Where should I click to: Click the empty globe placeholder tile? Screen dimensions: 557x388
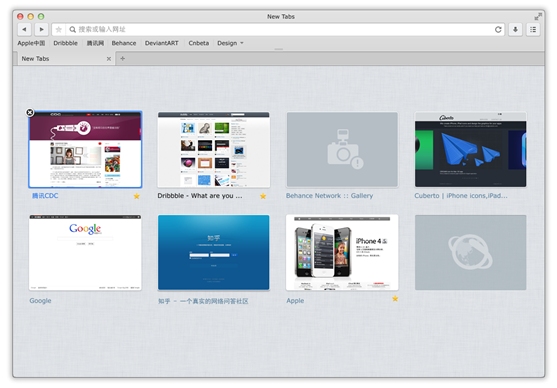(471, 252)
